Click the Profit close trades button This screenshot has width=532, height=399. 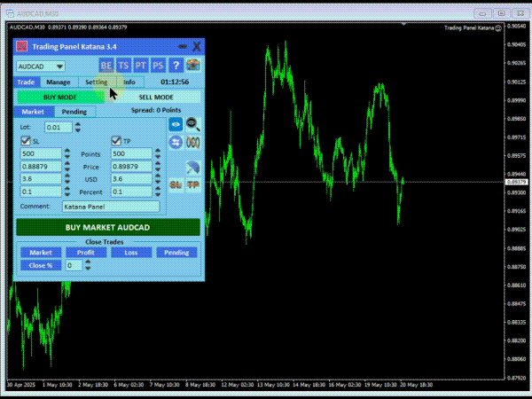[x=86, y=253]
